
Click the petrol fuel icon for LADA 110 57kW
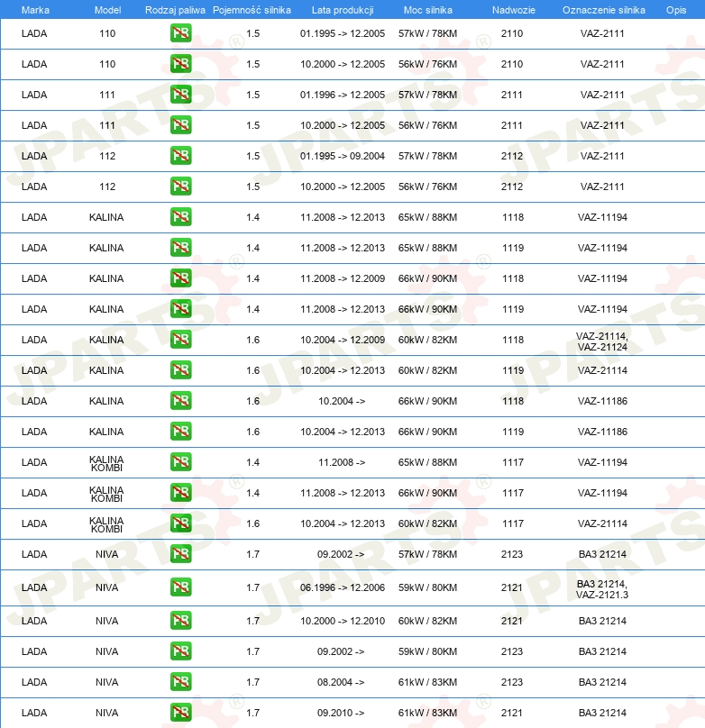click(x=180, y=33)
